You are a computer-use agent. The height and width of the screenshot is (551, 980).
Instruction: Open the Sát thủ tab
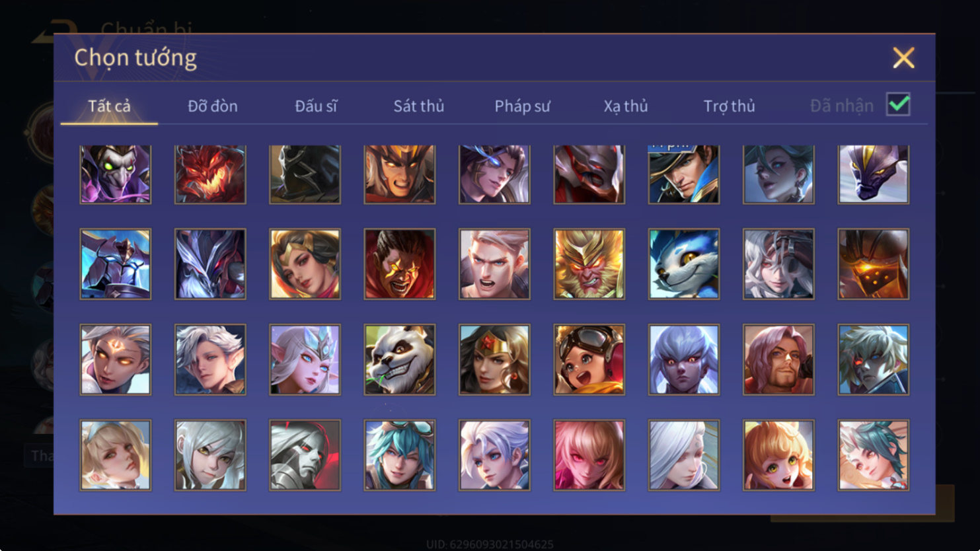tap(419, 106)
